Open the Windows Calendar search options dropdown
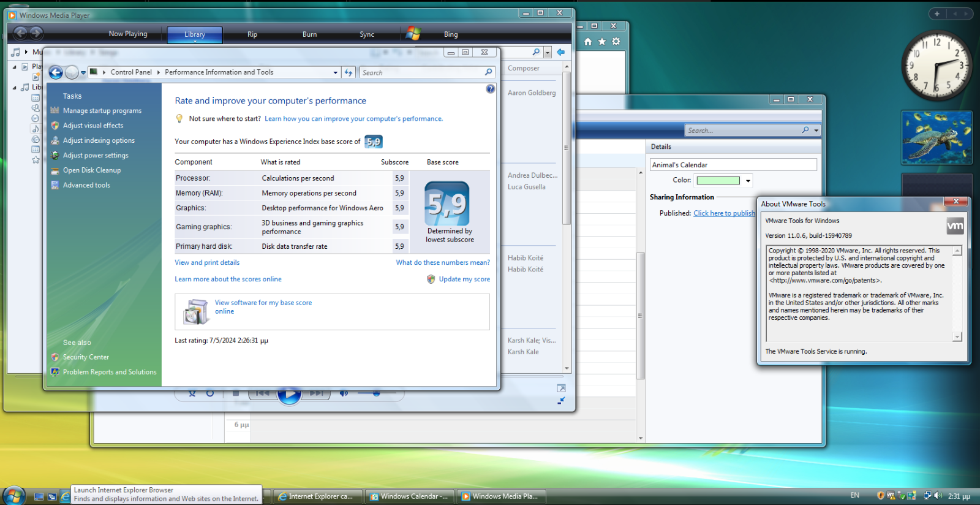Screen dimensions: 980x505 pyautogui.click(x=816, y=131)
